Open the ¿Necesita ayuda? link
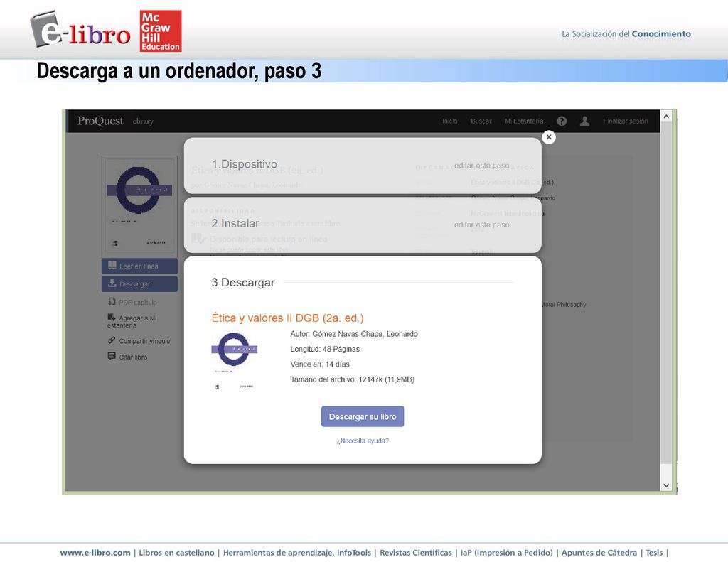 tap(363, 441)
